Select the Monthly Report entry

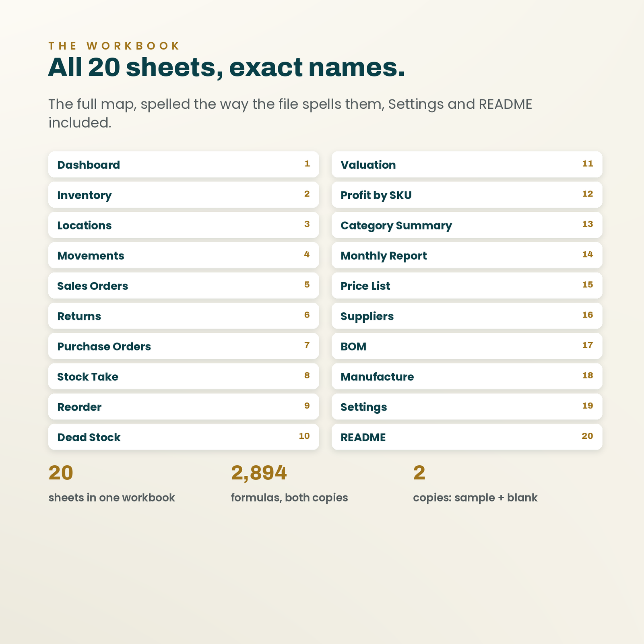tap(467, 255)
